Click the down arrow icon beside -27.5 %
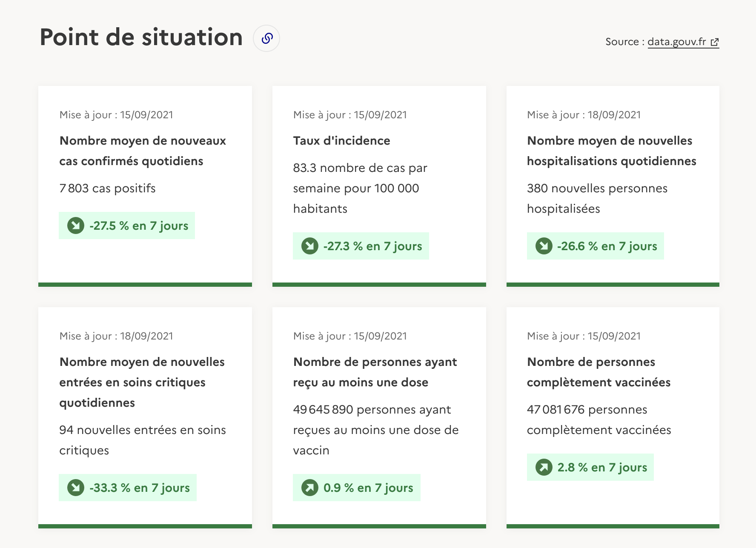The image size is (756, 548). tap(76, 225)
